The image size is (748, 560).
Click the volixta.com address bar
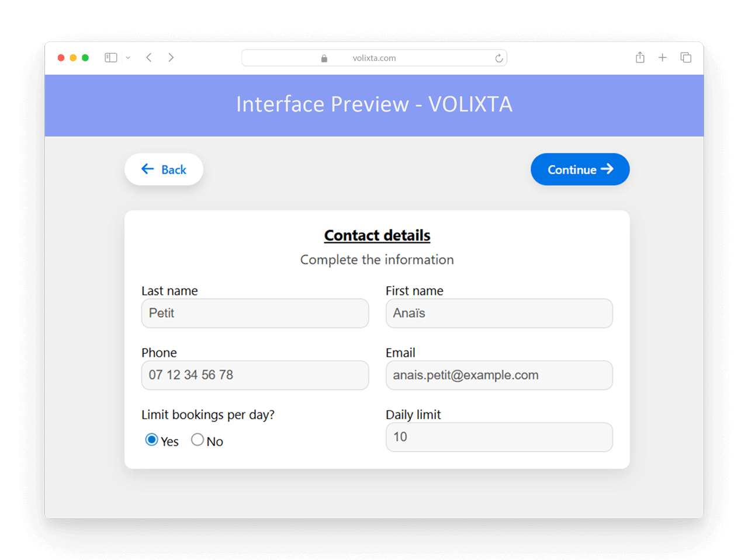pyautogui.click(x=374, y=58)
